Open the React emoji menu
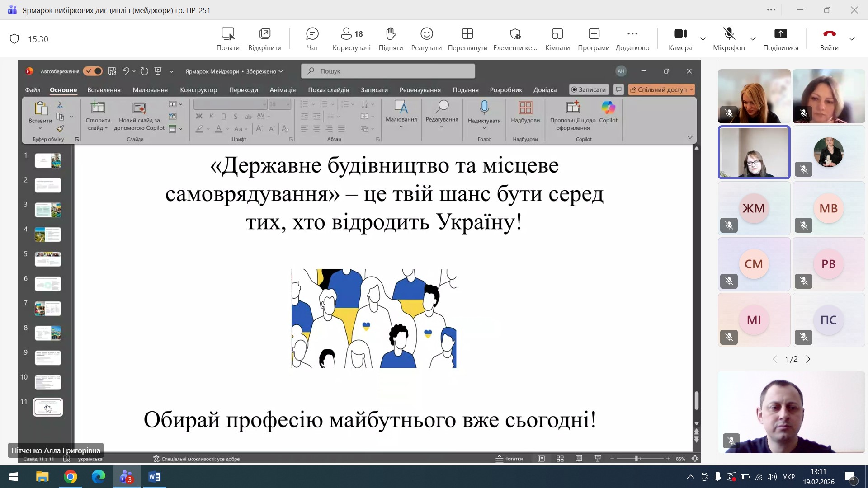Viewport: 868px width, 488px height. pyautogui.click(x=426, y=39)
